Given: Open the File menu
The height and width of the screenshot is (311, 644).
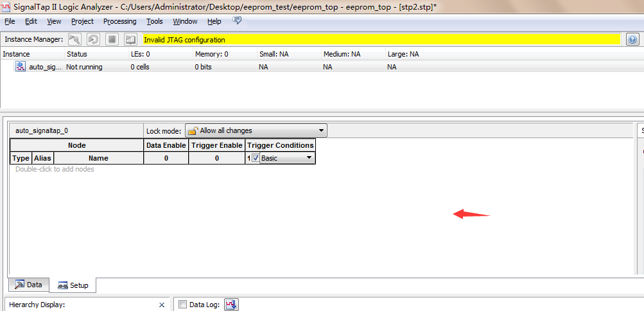Looking at the screenshot, I should (x=10, y=21).
